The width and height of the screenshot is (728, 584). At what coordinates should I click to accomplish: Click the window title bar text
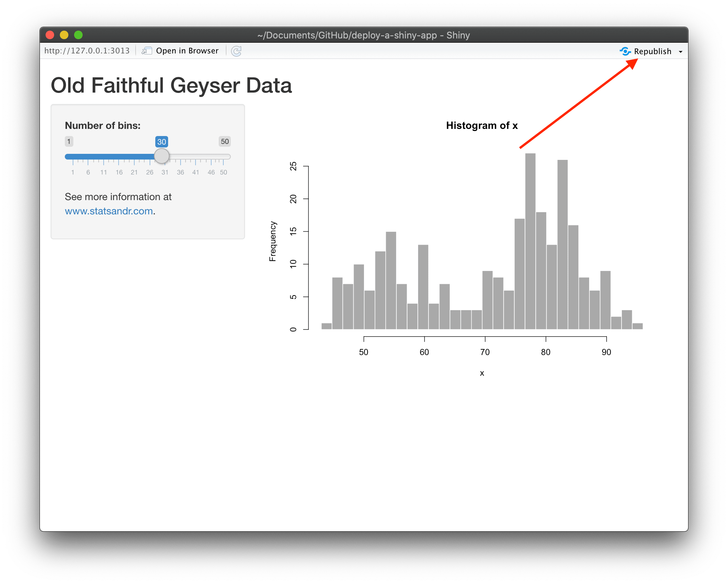364,35
